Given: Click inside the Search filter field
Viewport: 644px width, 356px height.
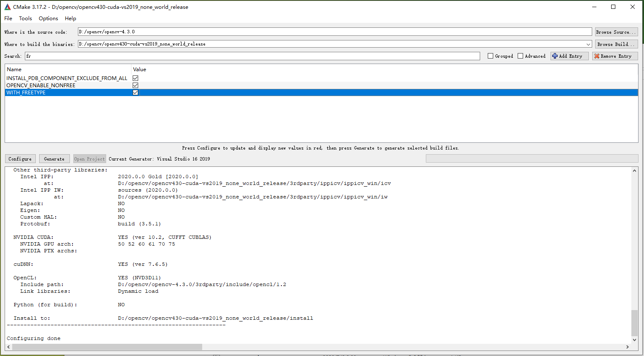Looking at the screenshot, I should [x=168, y=56].
